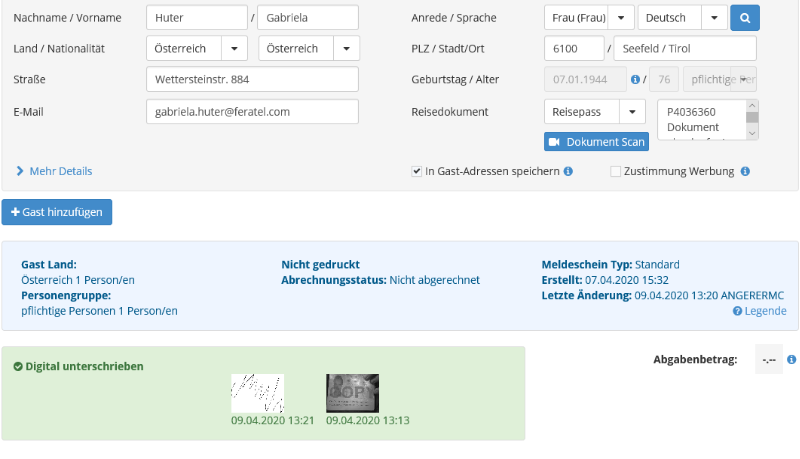
Task: Open the Nationalität dropdown arrow
Action: click(x=346, y=49)
